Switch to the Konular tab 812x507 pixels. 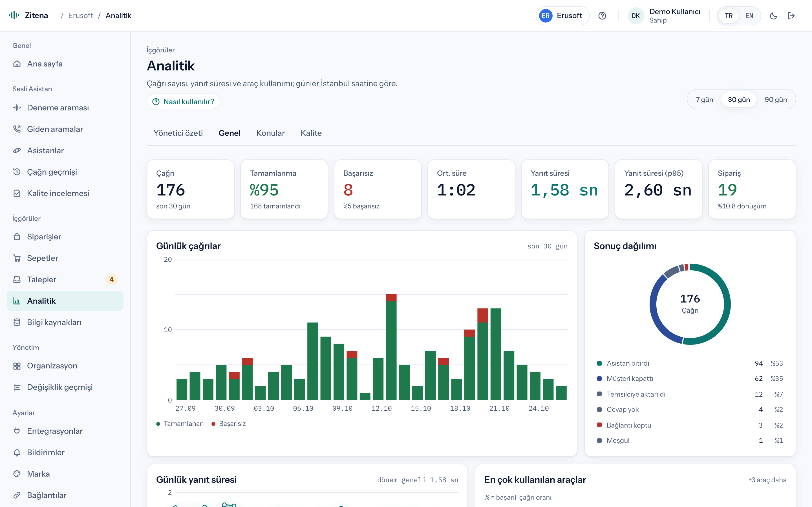(270, 133)
